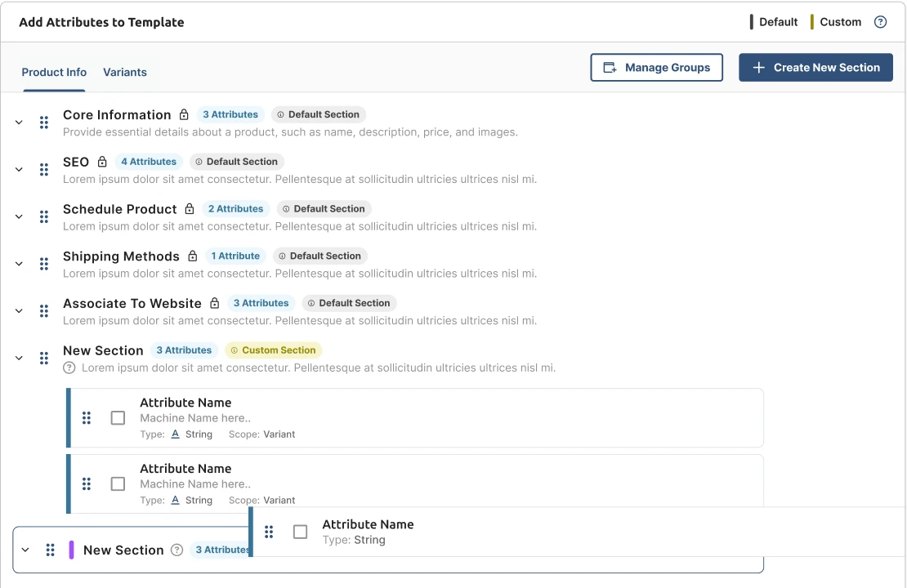Click the String type icon in first attribute card

click(175, 434)
